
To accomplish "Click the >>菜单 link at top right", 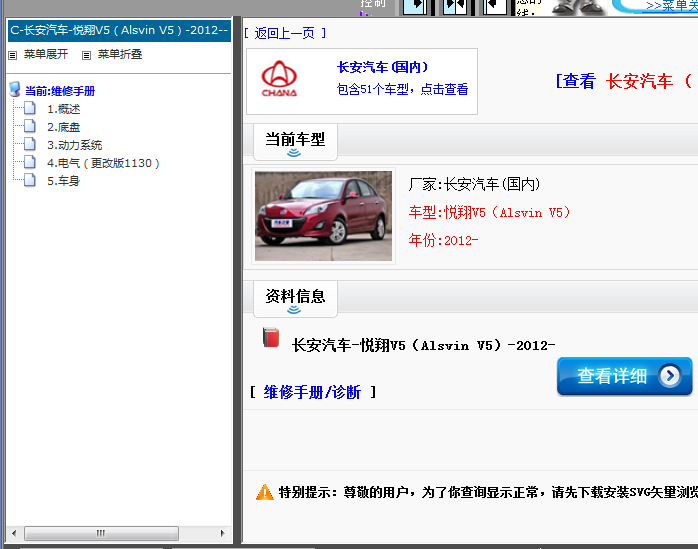I will (x=672, y=6).
